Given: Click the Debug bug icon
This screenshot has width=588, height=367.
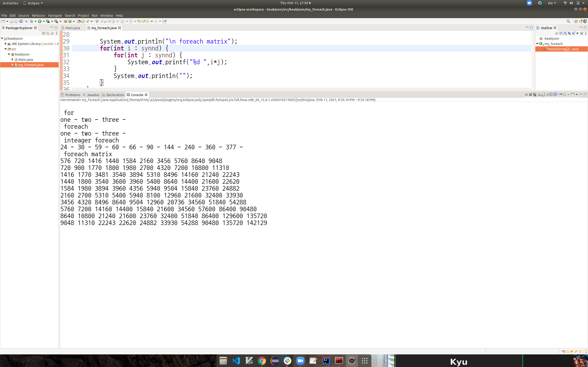Looking at the screenshot, I should [32, 21].
